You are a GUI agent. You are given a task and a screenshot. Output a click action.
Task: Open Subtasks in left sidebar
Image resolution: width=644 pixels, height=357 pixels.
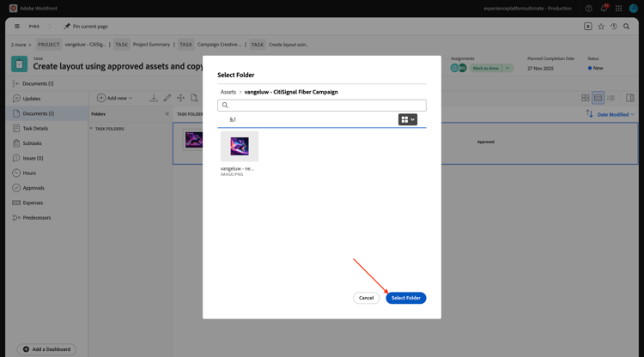[x=32, y=143]
